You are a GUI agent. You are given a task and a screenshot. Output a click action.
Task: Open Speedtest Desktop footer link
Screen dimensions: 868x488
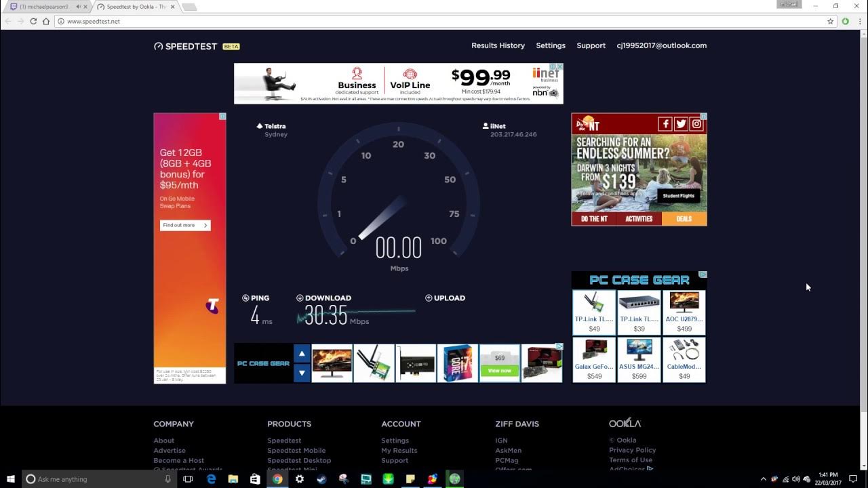click(299, 460)
